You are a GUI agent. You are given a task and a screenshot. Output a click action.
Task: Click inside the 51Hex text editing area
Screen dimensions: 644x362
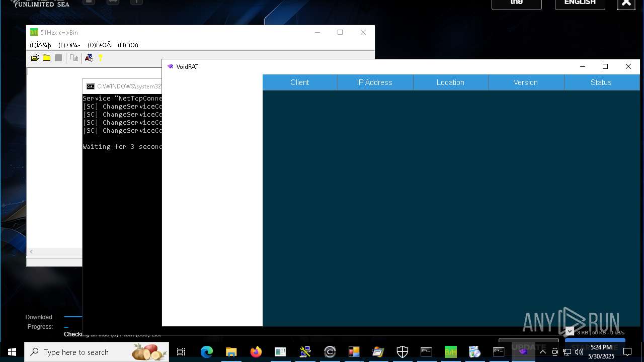pyautogui.click(x=54, y=157)
